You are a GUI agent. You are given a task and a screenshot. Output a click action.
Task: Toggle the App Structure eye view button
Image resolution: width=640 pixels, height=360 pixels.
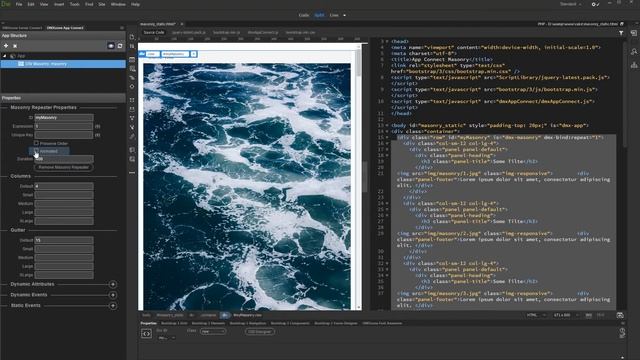(111, 46)
